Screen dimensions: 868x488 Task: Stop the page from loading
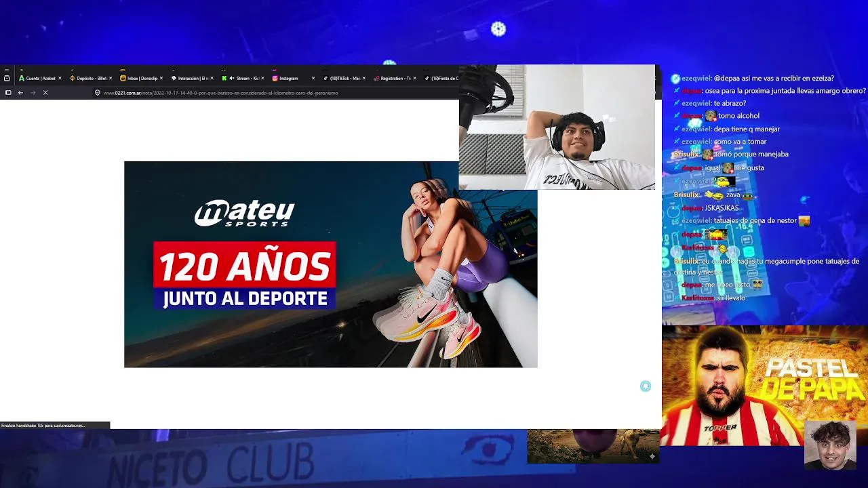click(45, 92)
